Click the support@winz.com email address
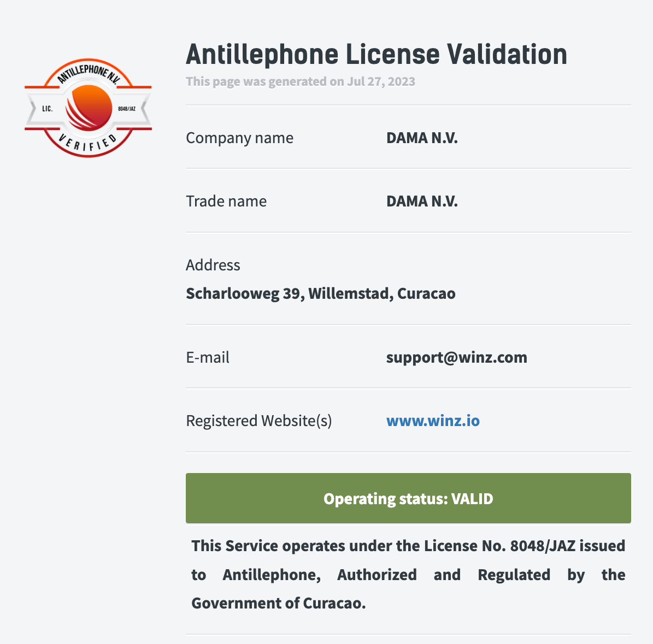 pyautogui.click(x=456, y=358)
